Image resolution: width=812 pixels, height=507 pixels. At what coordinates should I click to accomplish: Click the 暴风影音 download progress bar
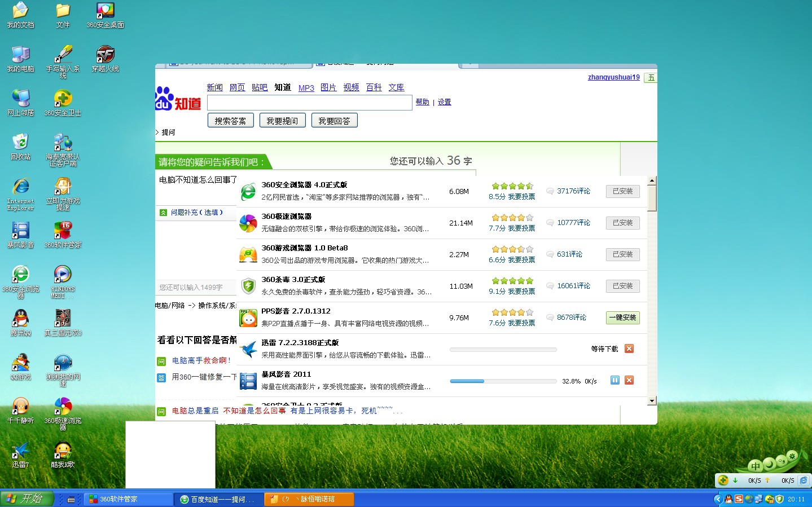[x=503, y=381]
